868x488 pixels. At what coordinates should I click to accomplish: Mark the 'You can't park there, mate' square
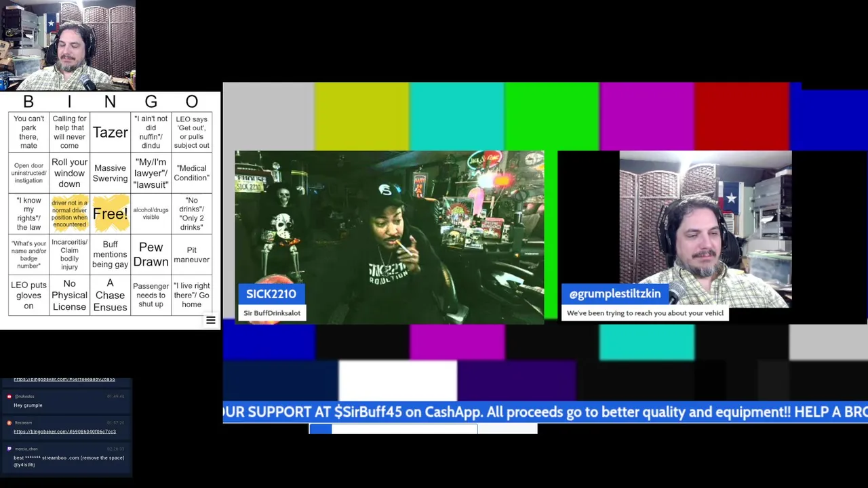point(28,132)
